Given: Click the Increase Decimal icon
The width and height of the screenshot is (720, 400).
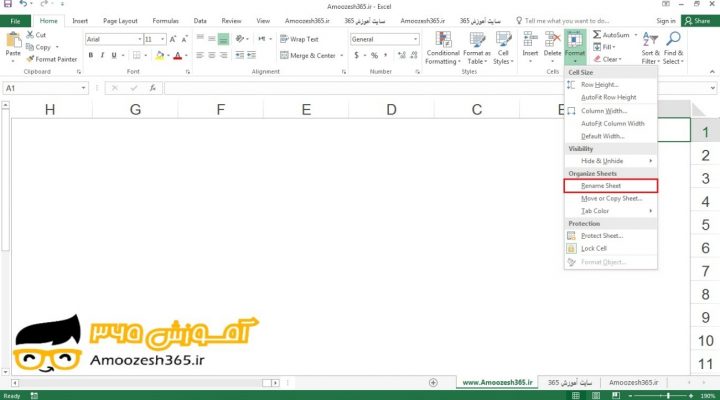Looking at the screenshot, I should [x=402, y=56].
